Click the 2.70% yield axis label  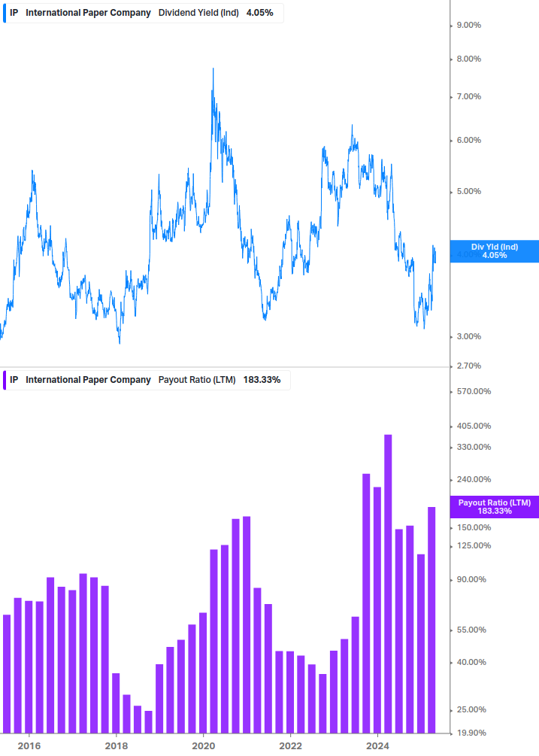click(468, 366)
